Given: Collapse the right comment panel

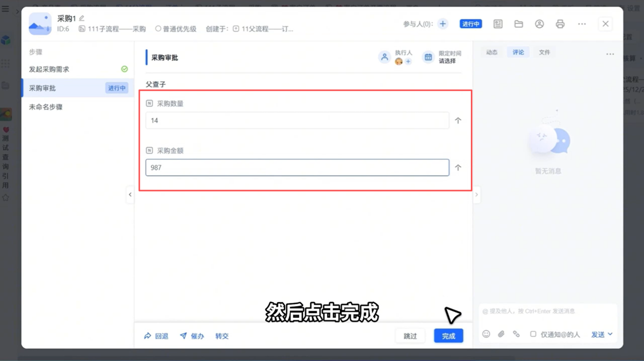Looking at the screenshot, I should 477,194.
